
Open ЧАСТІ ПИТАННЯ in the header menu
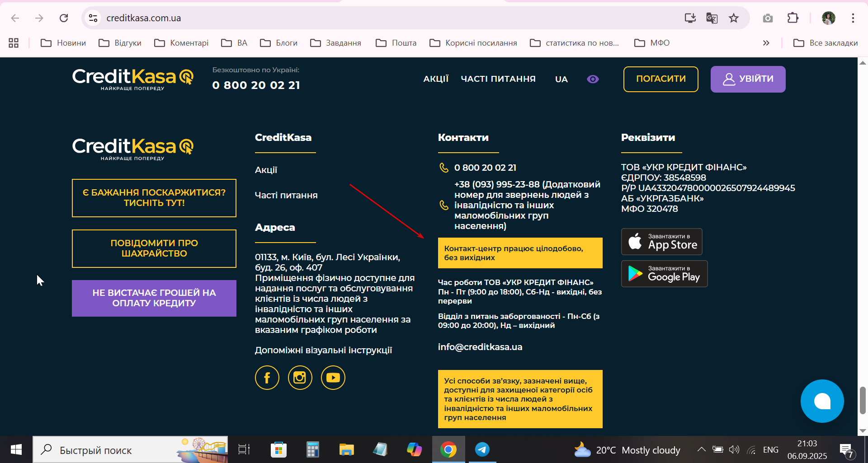click(498, 79)
